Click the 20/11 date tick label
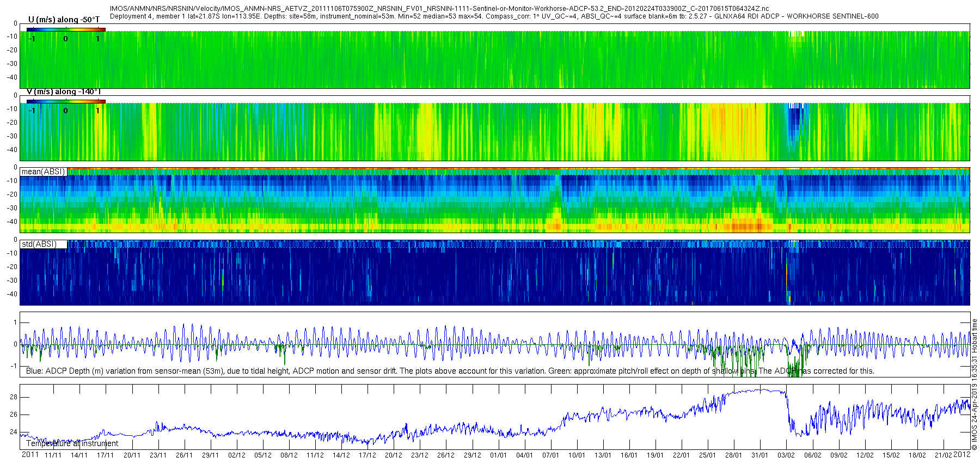Screen dimensions: 980x463 132,455
